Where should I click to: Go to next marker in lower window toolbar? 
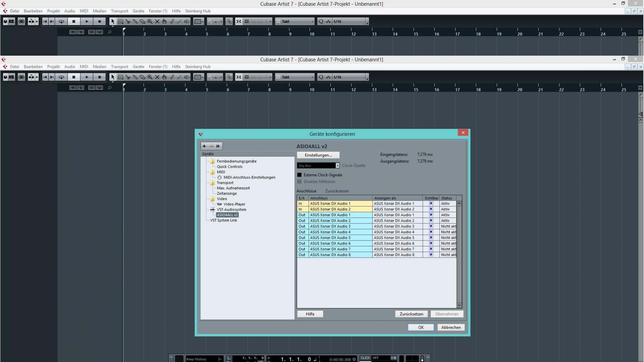(52, 77)
